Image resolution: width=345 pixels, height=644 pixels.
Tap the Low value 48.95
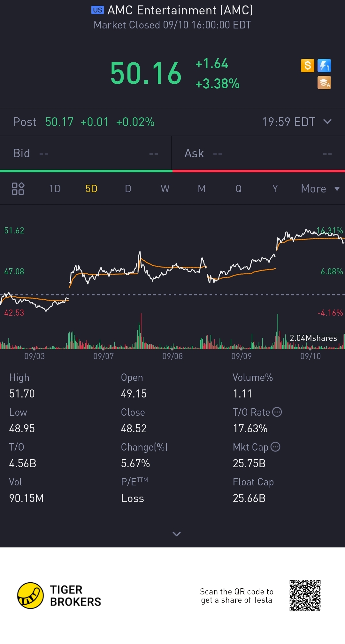click(22, 428)
